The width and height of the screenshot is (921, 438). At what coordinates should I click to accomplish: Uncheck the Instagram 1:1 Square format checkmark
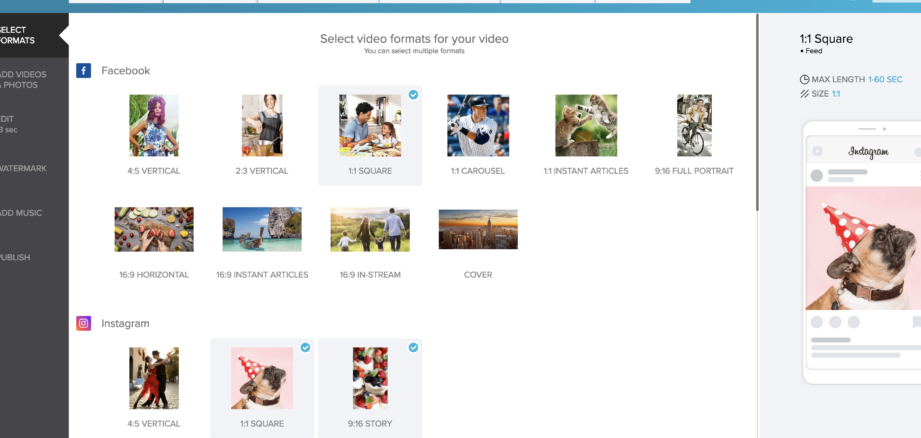[x=305, y=348]
